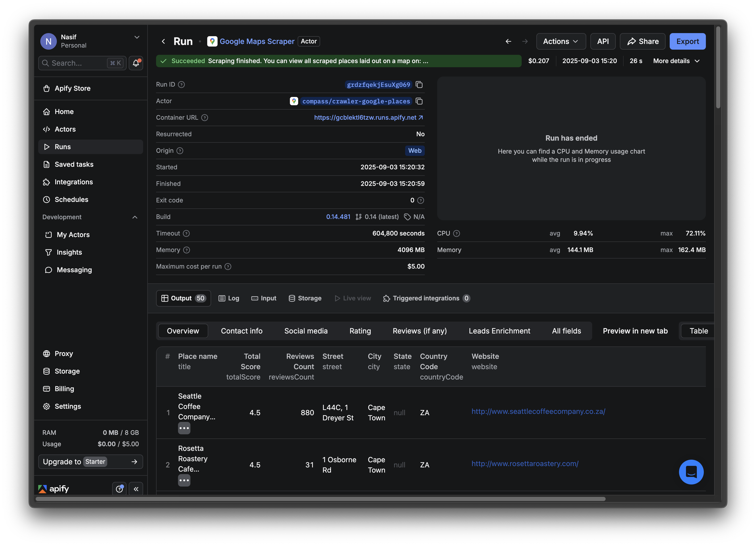
Task: Open the notification bell
Action: (x=136, y=63)
